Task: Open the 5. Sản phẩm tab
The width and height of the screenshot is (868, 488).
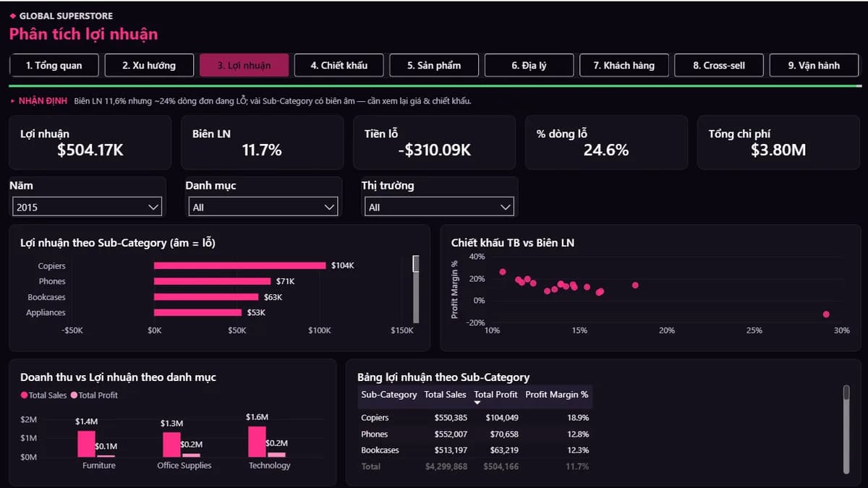Action: [434, 65]
